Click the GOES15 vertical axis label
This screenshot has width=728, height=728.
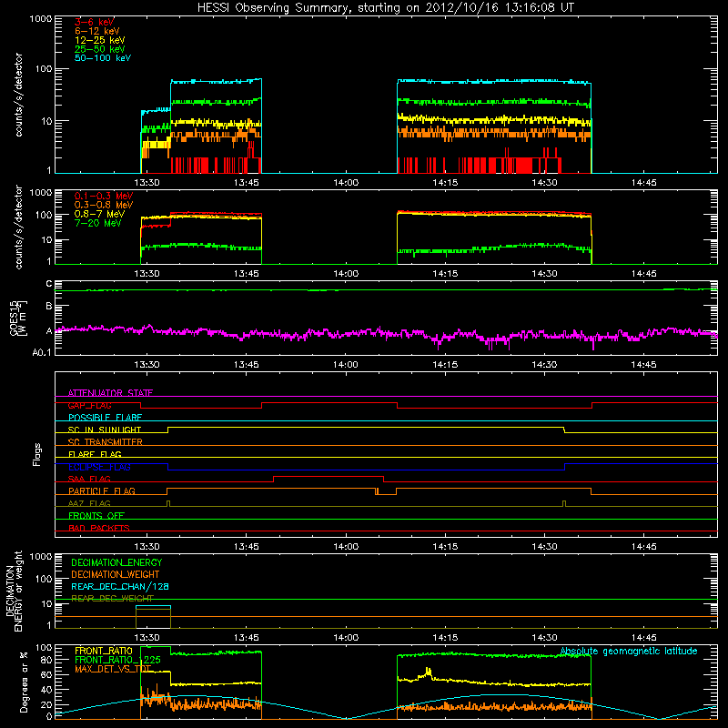point(18,318)
